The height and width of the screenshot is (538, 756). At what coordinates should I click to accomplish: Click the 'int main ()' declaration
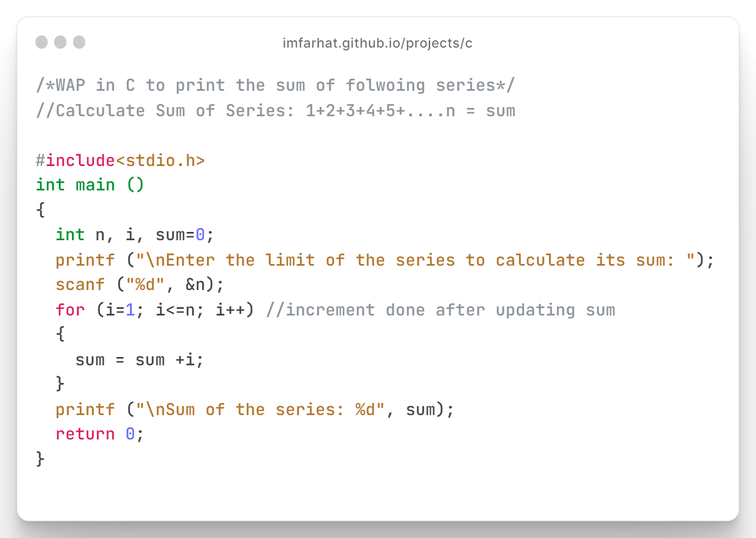click(x=90, y=185)
